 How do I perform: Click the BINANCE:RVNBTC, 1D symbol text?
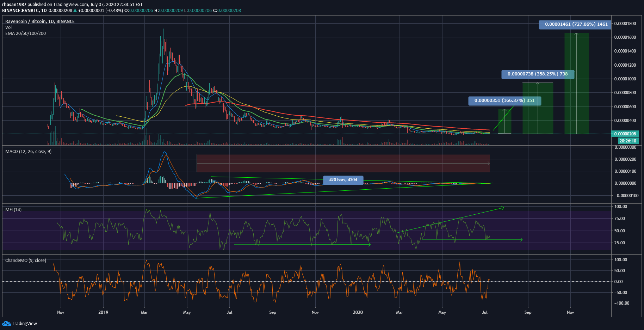click(x=24, y=11)
